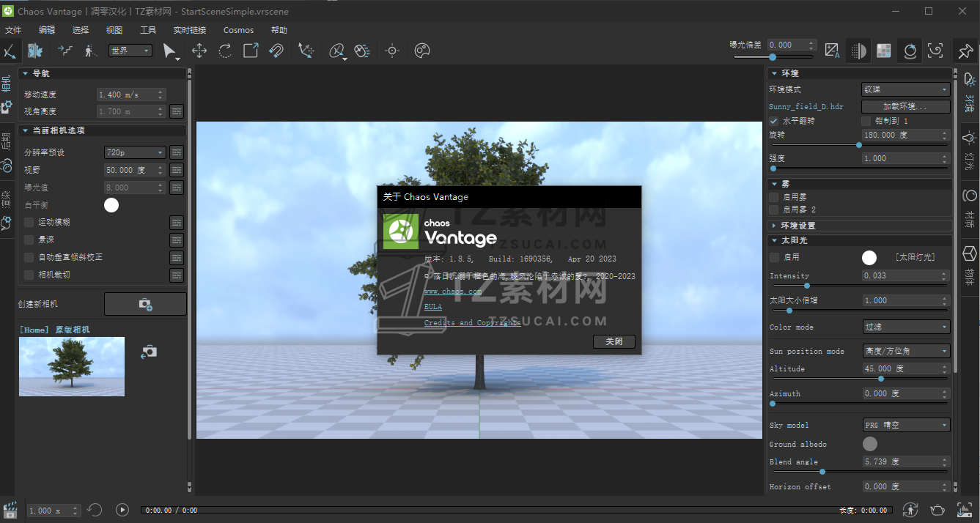Open the www.chaos.com link
This screenshot has height=523, width=980.
coord(453,292)
